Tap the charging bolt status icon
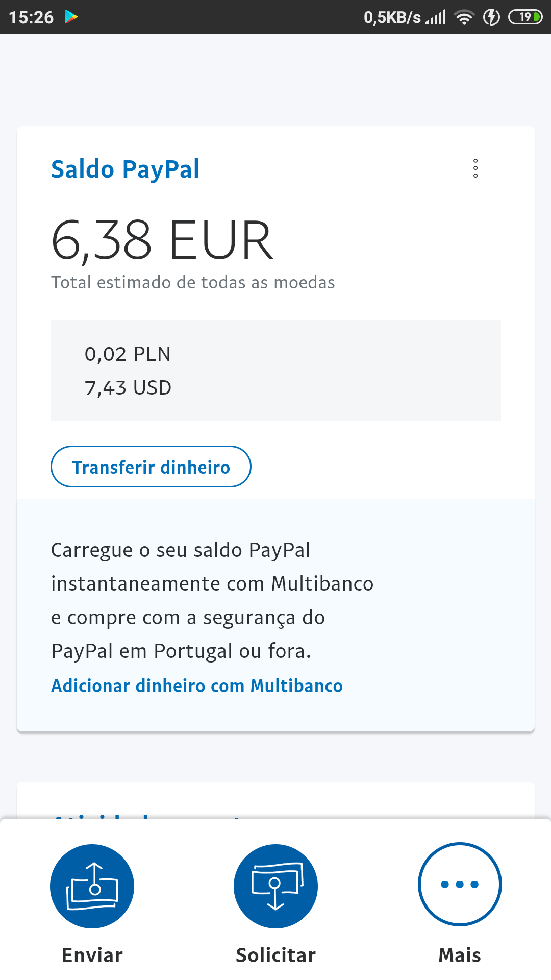551x980 pixels. coord(491,17)
